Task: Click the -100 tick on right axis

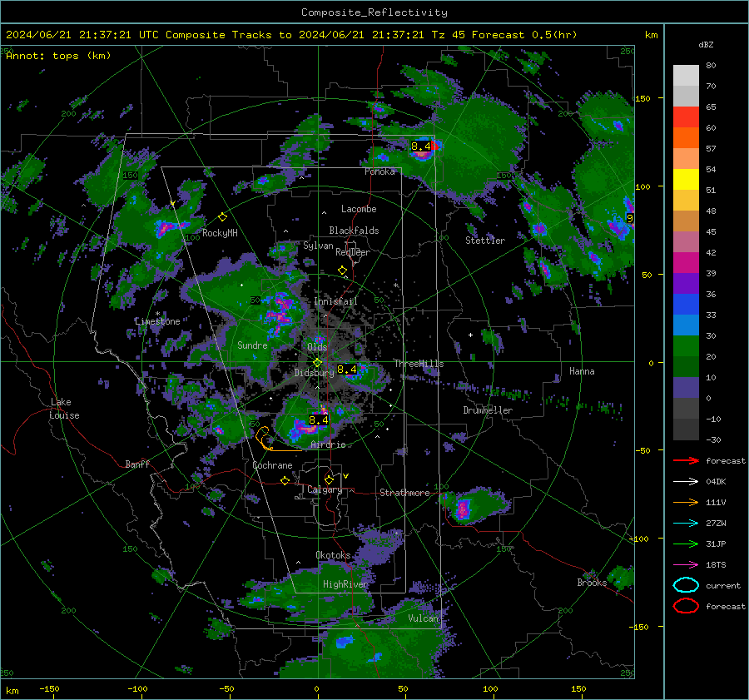Action: click(x=641, y=539)
